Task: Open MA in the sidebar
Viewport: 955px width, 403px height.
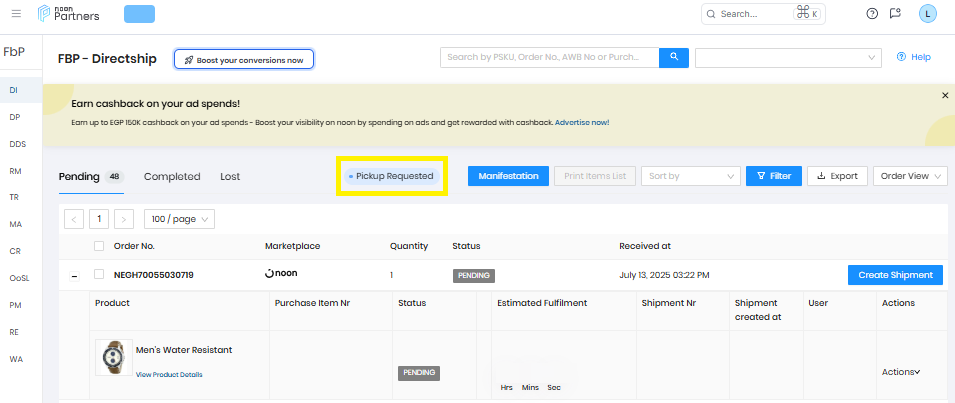Action: click(16, 224)
